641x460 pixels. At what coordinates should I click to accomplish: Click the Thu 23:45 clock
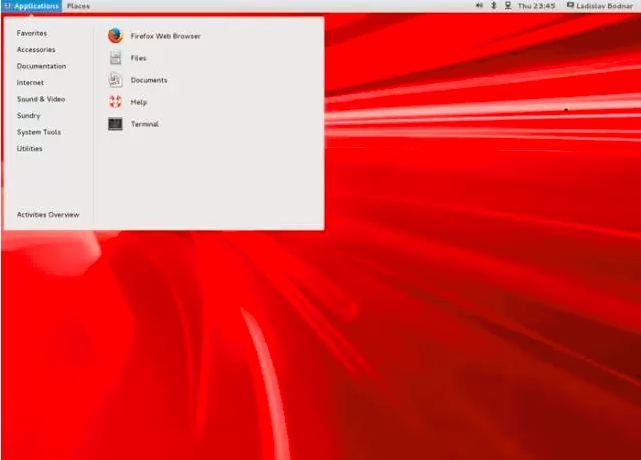pos(536,6)
